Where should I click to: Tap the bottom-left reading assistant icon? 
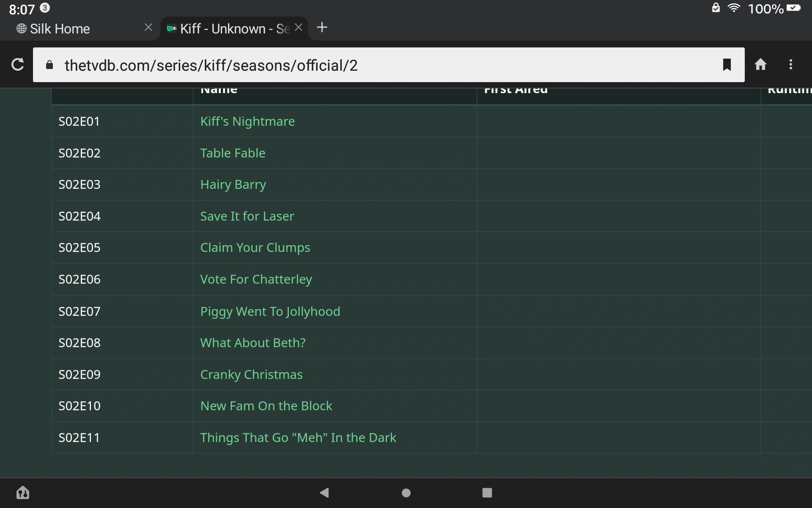point(23,492)
